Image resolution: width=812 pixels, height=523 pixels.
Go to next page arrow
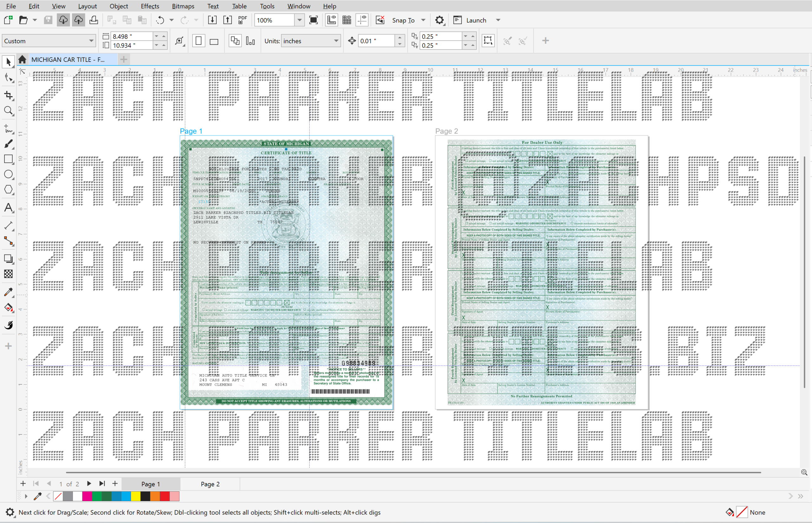(89, 484)
